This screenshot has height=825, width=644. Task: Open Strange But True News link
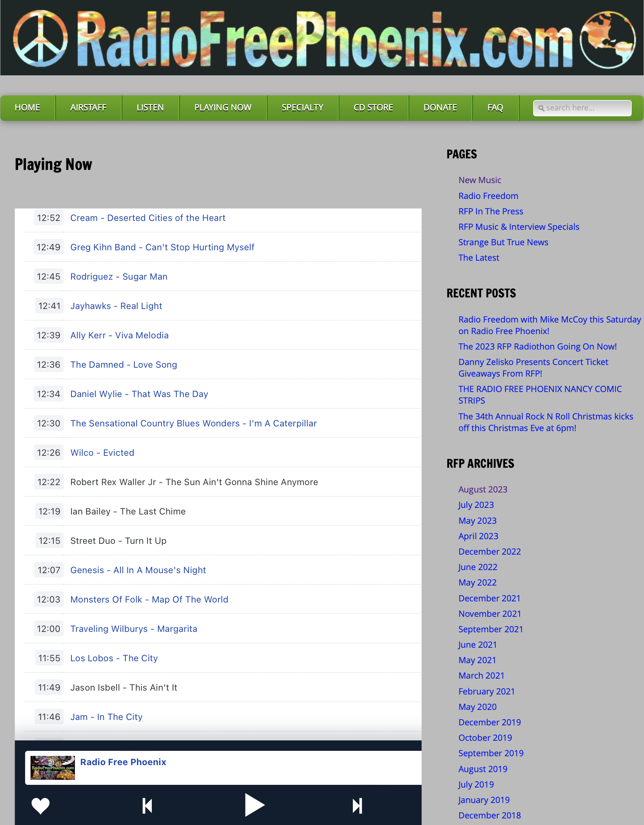(x=503, y=242)
